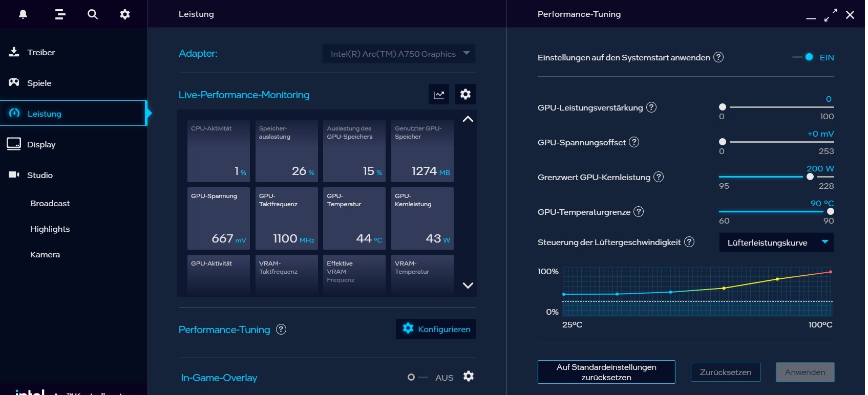Expand the window with the diagonal arrows icon
This screenshot has width=868, height=395.
(831, 15)
